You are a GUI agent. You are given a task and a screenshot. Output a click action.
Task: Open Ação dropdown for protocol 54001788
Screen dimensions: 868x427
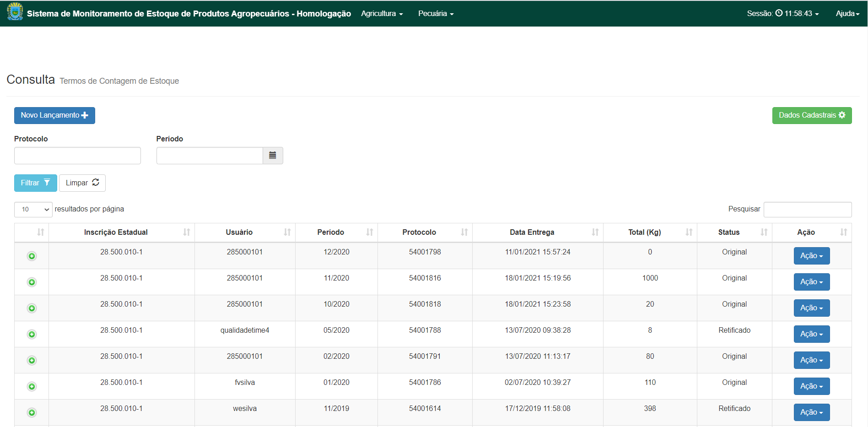pyautogui.click(x=811, y=334)
